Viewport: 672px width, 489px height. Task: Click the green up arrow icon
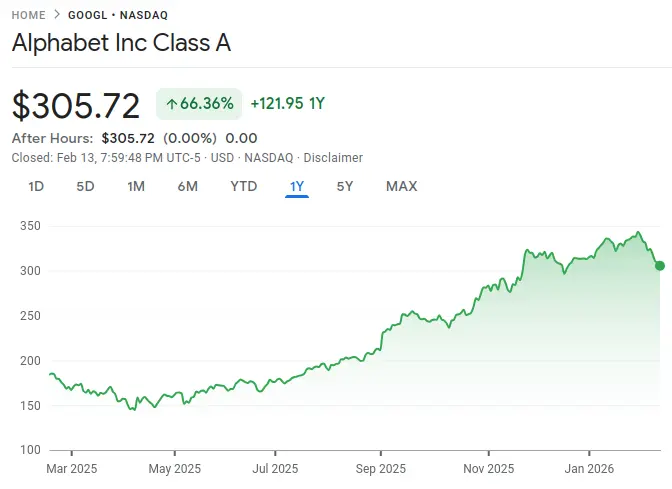172,103
